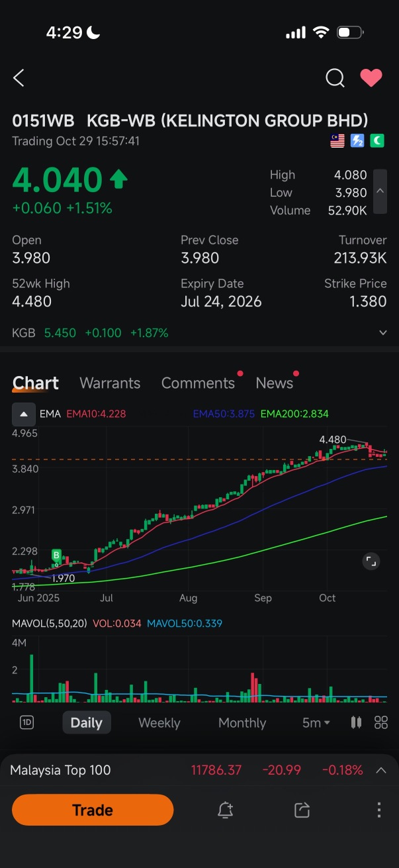Open the News tab

pyautogui.click(x=274, y=383)
